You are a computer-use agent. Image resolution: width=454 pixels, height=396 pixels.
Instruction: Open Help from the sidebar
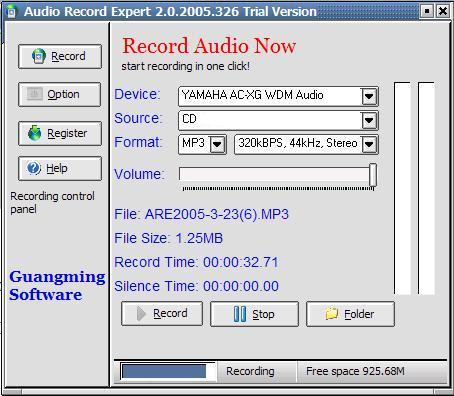pyautogui.click(x=60, y=168)
